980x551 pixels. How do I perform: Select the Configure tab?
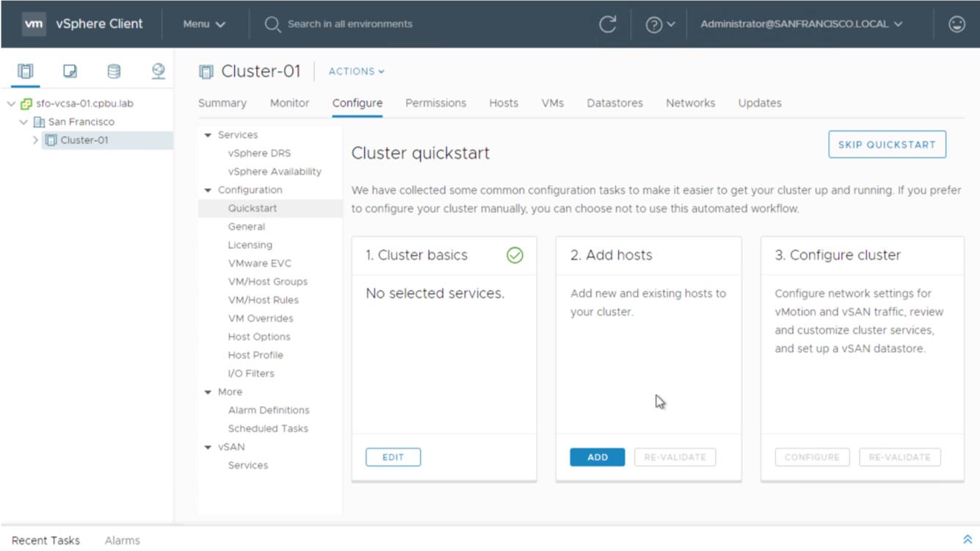tap(357, 103)
